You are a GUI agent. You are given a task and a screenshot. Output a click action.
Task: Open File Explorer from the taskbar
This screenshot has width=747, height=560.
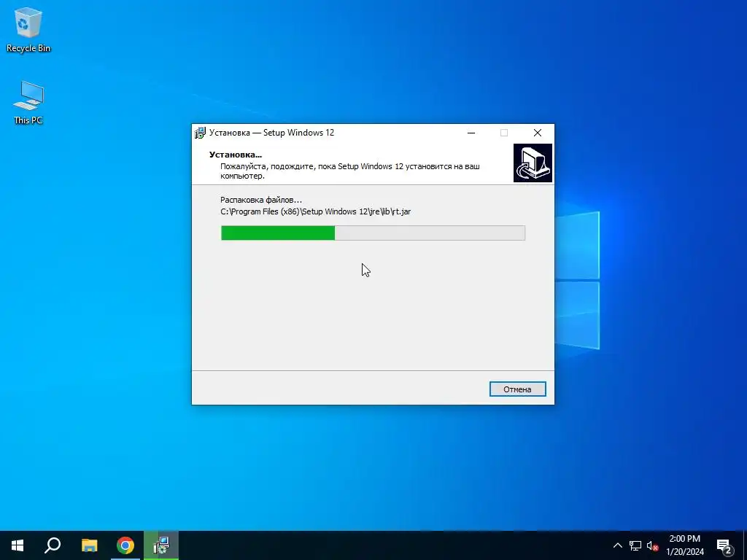pyautogui.click(x=89, y=545)
